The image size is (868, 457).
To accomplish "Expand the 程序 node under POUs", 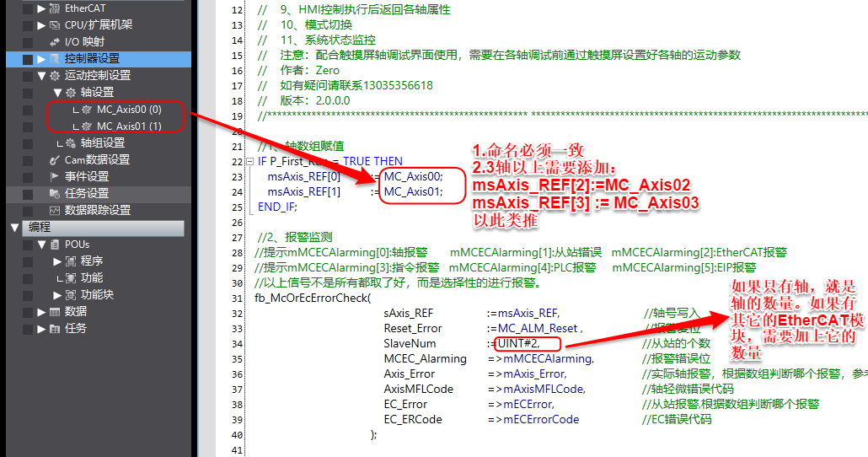I will tap(57, 261).
